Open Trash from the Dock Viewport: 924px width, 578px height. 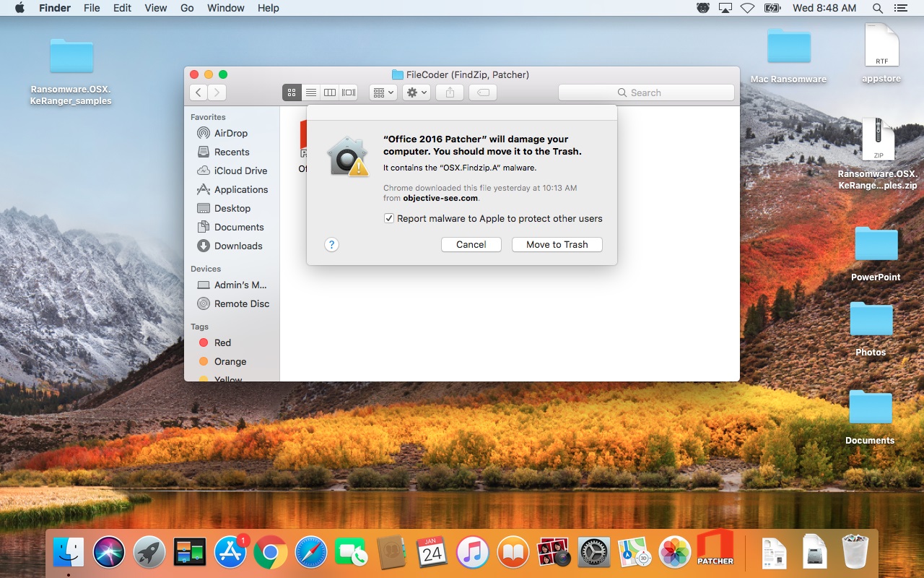855,553
